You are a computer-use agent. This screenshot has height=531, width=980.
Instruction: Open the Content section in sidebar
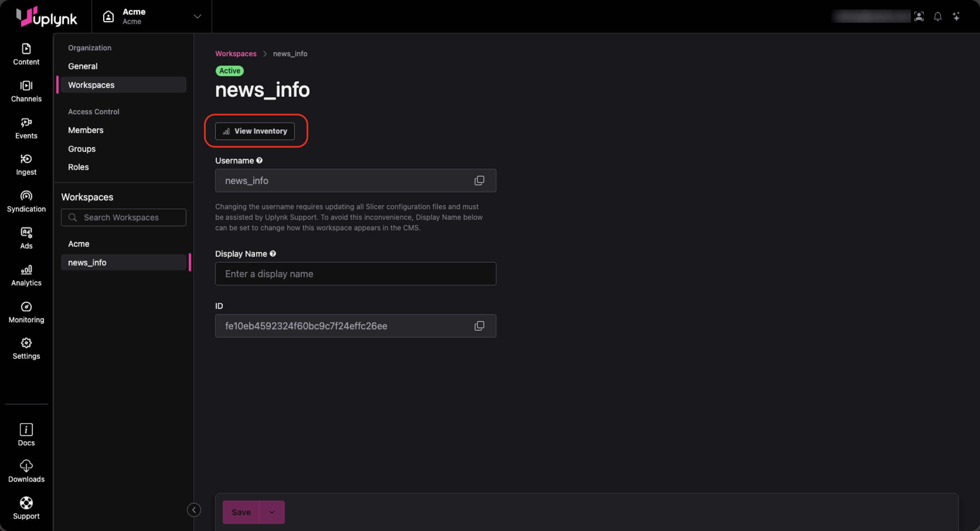[26, 54]
